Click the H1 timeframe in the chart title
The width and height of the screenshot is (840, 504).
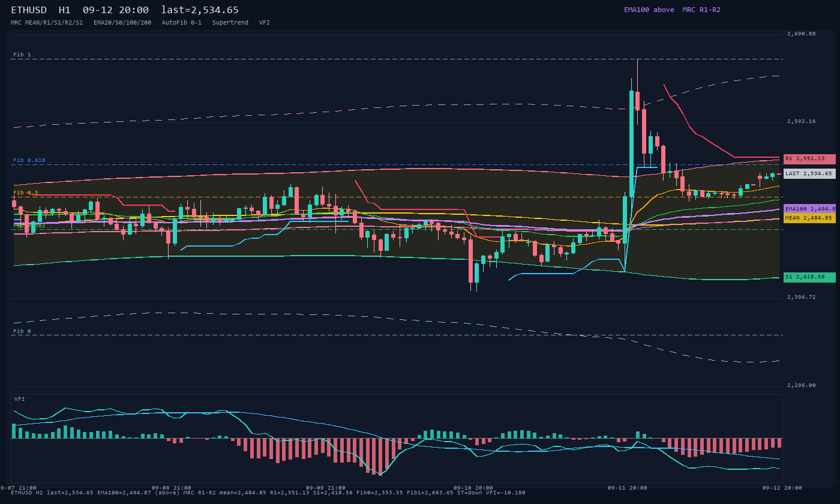coord(64,10)
